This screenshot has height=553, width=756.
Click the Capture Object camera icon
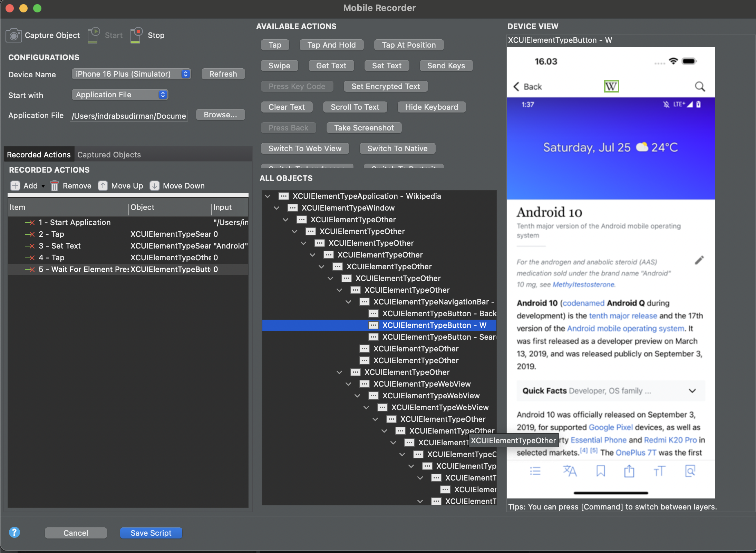pyautogui.click(x=13, y=36)
